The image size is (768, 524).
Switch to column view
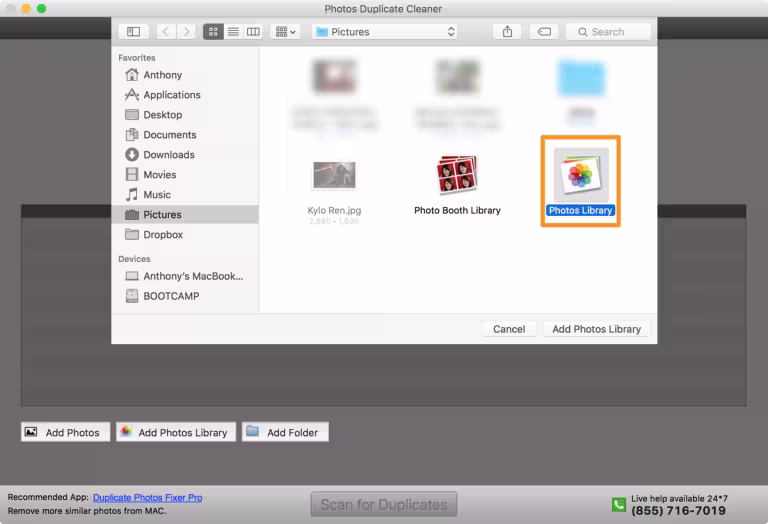pyautogui.click(x=253, y=32)
